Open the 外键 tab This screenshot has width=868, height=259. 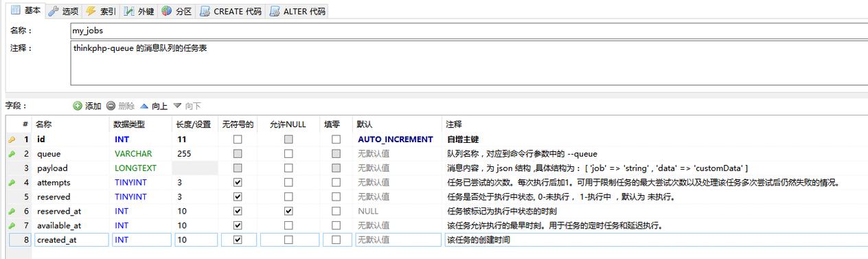(x=139, y=11)
